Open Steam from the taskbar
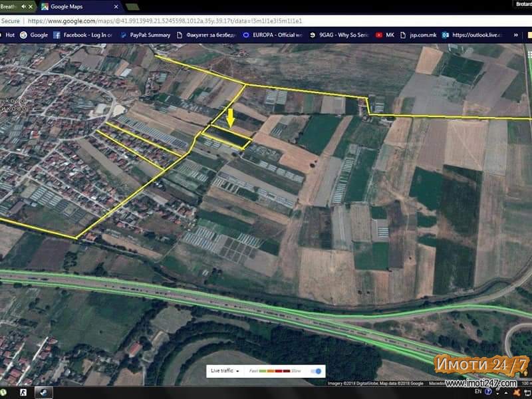Image resolution: width=532 pixels, height=399 pixels. [43, 392]
